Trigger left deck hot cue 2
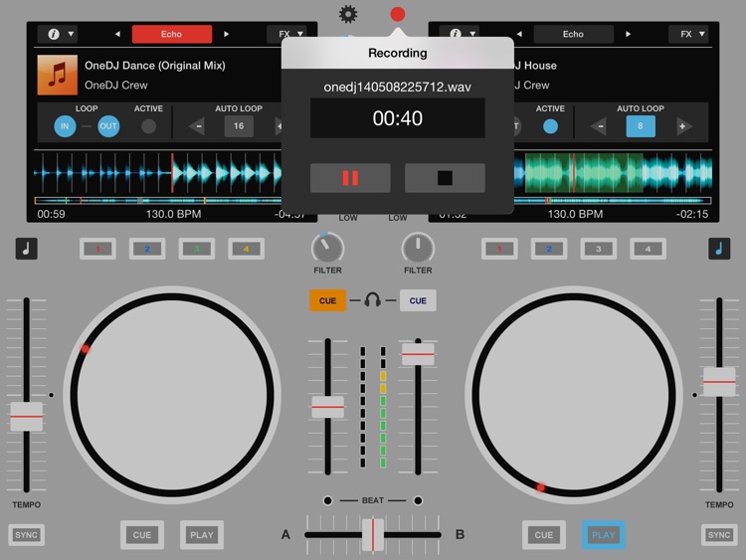 [147, 249]
